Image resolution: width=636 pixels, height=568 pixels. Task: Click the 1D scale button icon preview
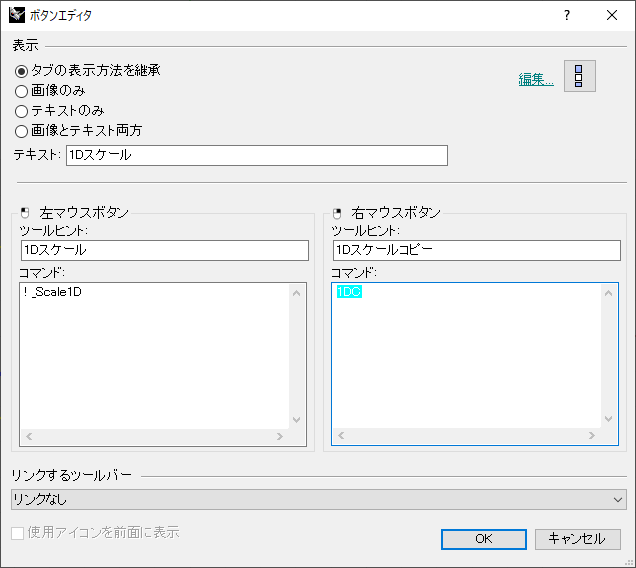(580, 77)
